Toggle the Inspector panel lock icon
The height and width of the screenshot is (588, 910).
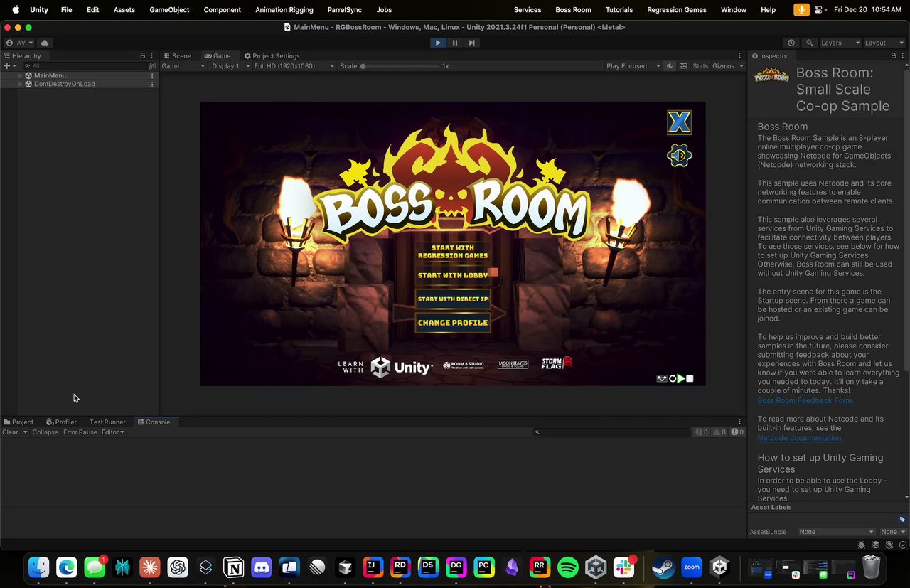[894, 55]
